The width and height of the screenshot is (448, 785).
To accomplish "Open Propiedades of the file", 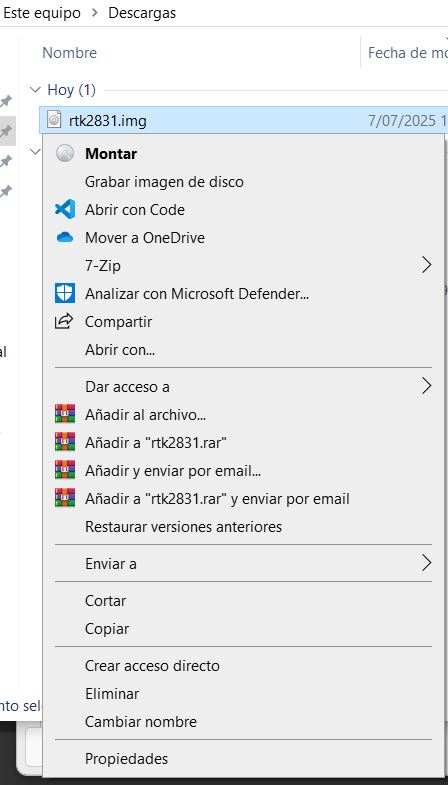I will click(243, 759).
